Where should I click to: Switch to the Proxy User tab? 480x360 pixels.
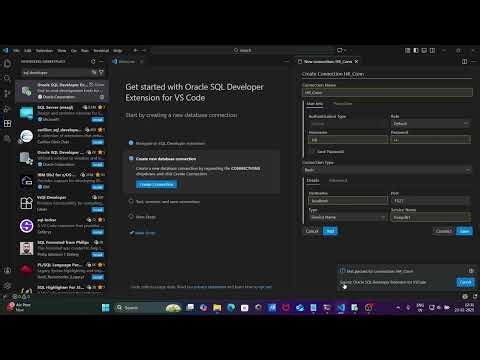pyautogui.click(x=343, y=104)
